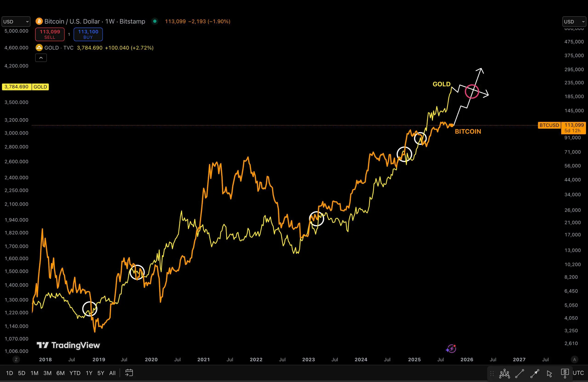
Task: Click the green market status dot
Action: 155,21
